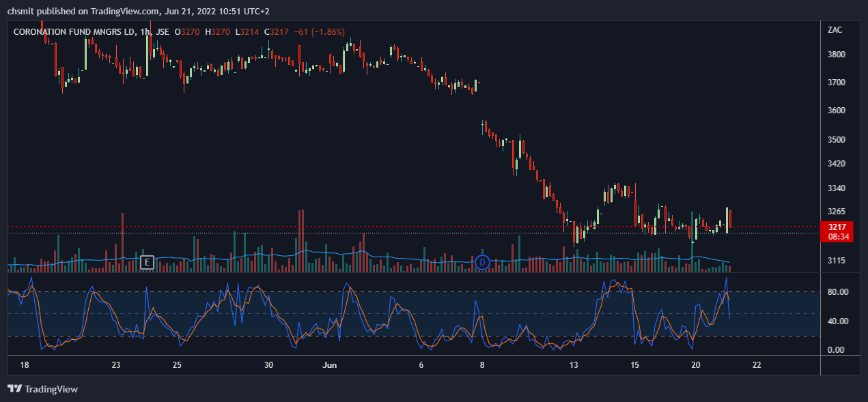Click the 3340 price axis label
The image size is (868, 402).
click(836, 188)
